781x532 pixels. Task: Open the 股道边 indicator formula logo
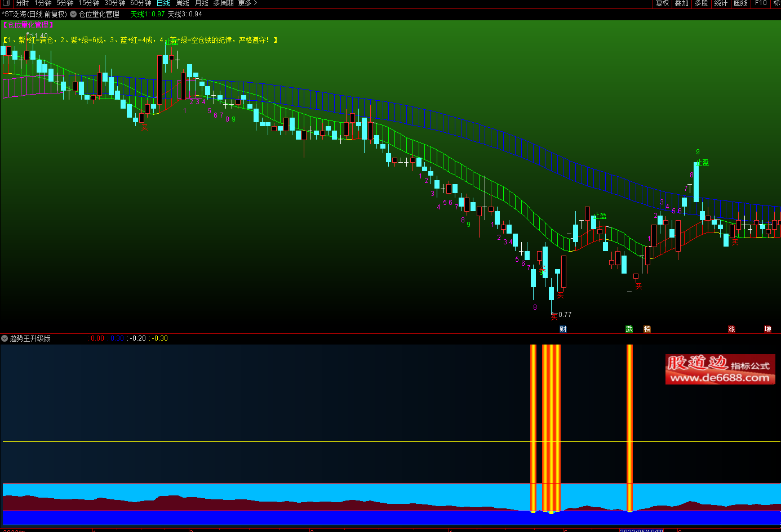(x=720, y=369)
